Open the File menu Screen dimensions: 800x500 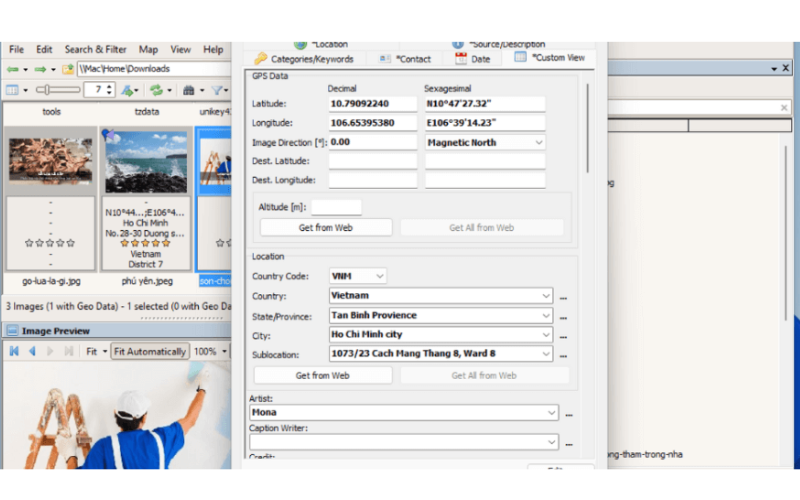16,49
